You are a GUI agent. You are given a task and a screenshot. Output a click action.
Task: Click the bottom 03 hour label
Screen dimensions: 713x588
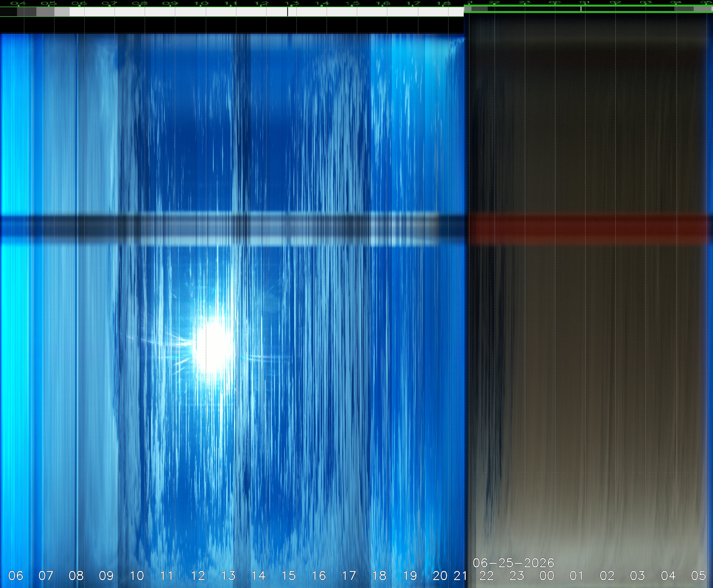coord(638,575)
